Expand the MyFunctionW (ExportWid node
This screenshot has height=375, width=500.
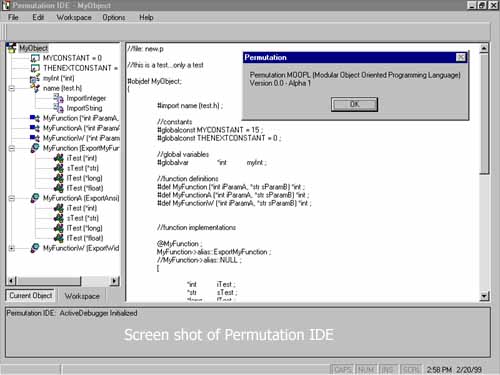pos(12,248)
